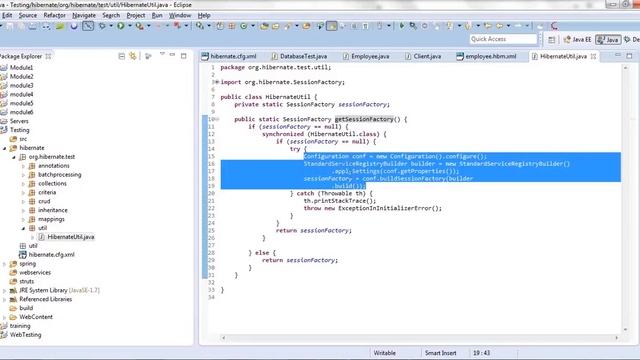
Task: Switch to the Java EE perspective
Action: tap(577, 40)
